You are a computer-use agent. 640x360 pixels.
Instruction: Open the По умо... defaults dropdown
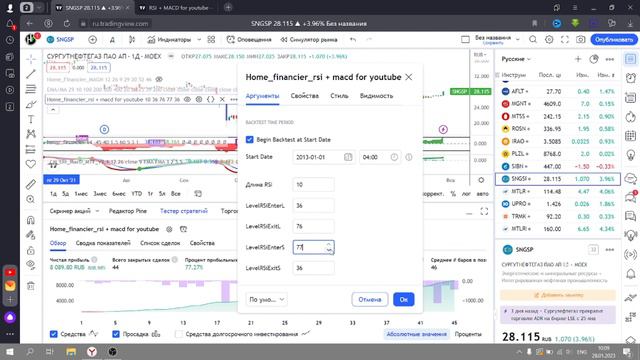pos(266,299)
